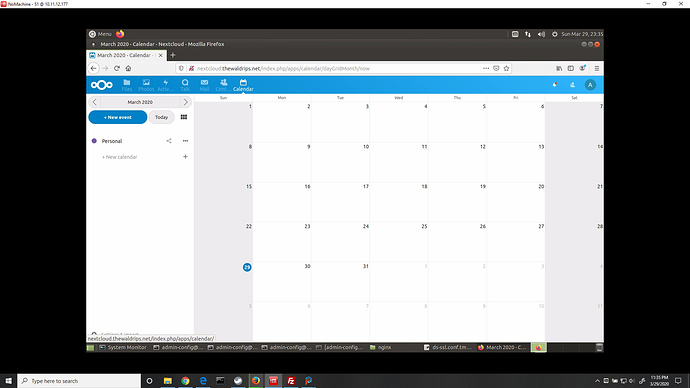
Task: Open March 2020 date picker
Action: coord(140,102)
